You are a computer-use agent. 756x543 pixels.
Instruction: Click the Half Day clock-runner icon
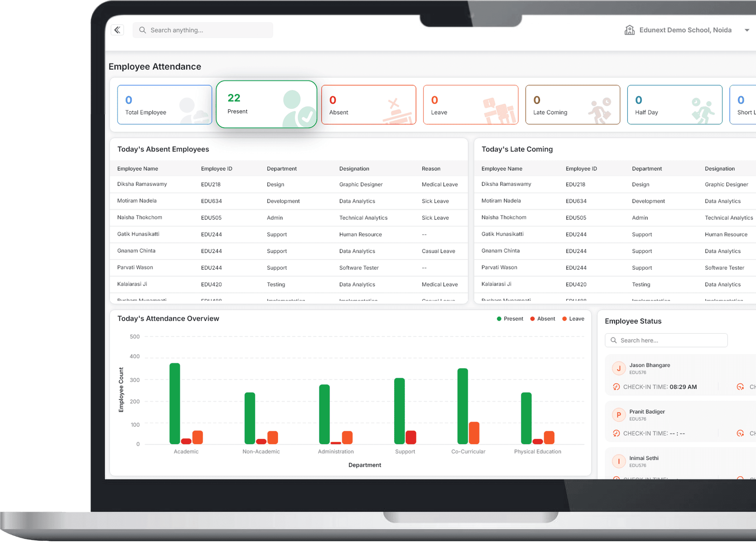pyautogui.click(x=703, y=111)
